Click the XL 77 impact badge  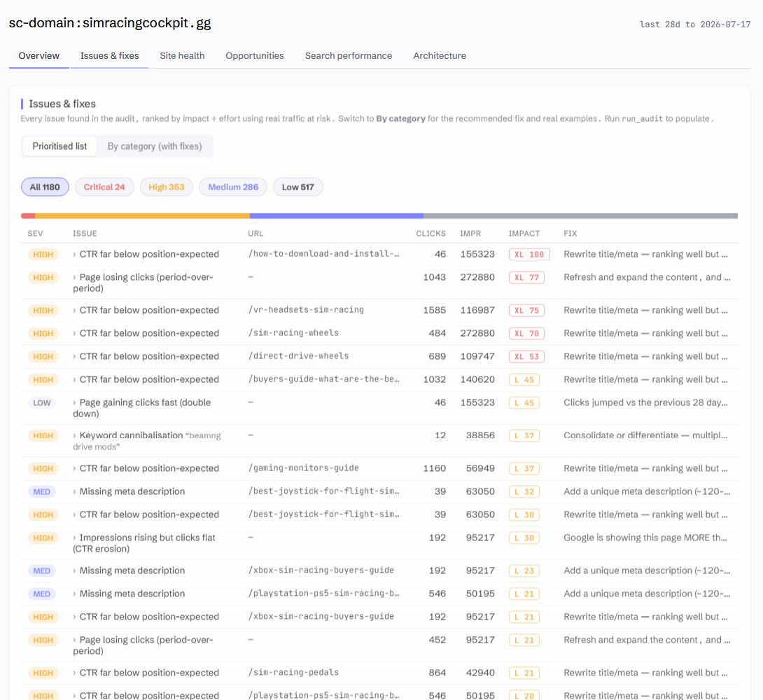526,277
